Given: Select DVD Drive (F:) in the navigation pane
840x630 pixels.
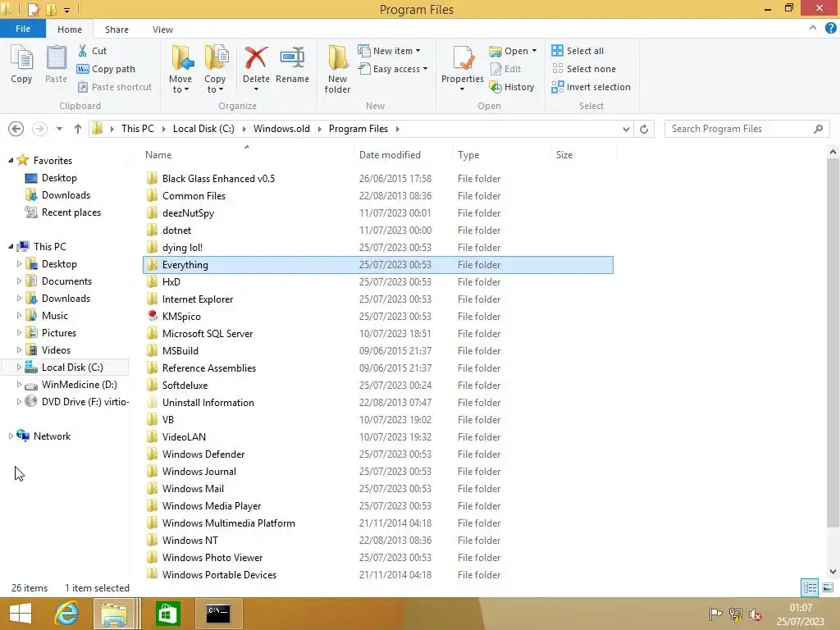Looking at the screenshot, I should (x=84, y=402).
